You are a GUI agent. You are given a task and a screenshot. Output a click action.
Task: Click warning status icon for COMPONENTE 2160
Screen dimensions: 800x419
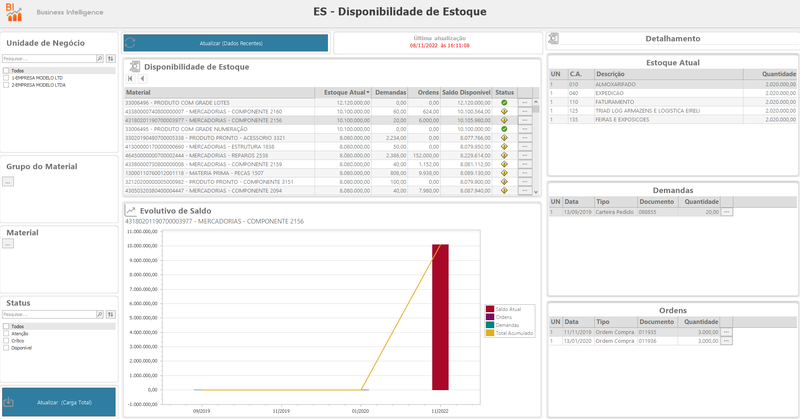tap(504, 111)
